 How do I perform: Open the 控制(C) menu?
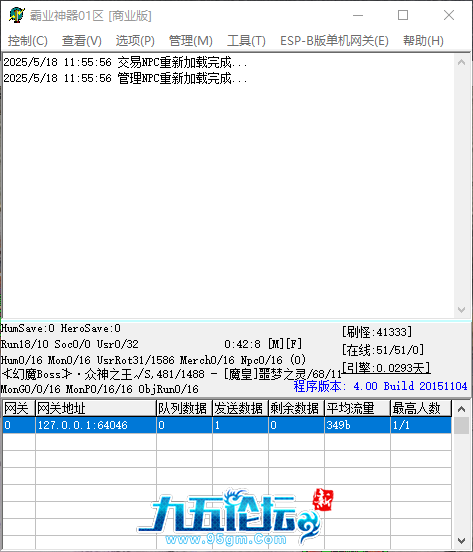pyautogui.click(x=28, y=41)
